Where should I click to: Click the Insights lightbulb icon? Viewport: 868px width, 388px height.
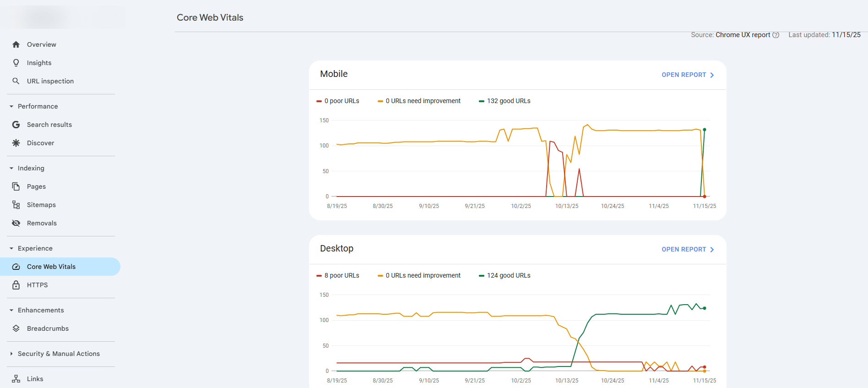click(x=16, y=63)
